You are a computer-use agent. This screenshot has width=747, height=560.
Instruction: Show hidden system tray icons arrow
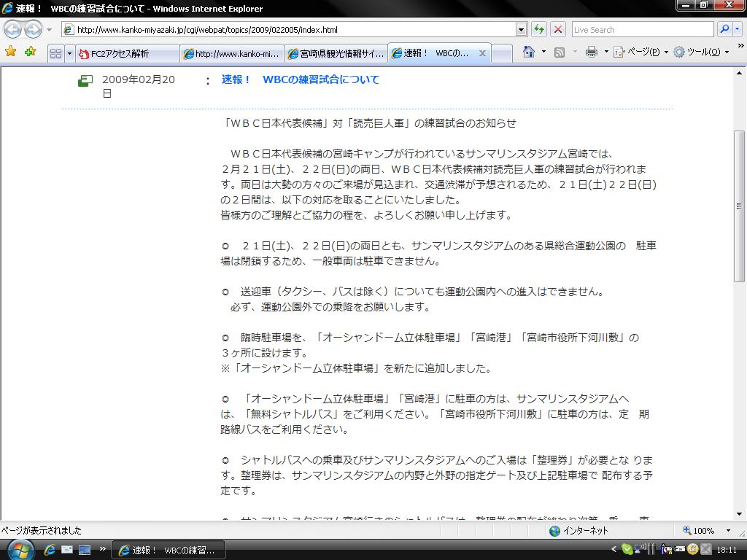pyautogui.click(x=614, y=550)
